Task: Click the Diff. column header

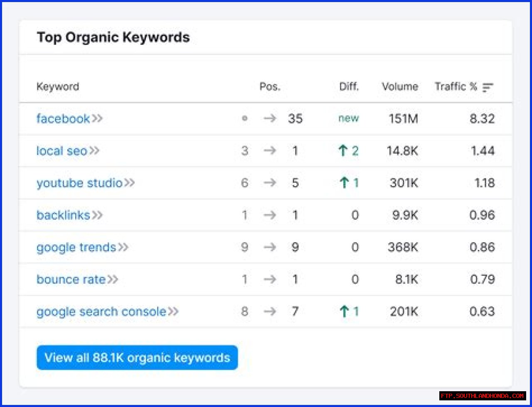Action: click(348, 87)
